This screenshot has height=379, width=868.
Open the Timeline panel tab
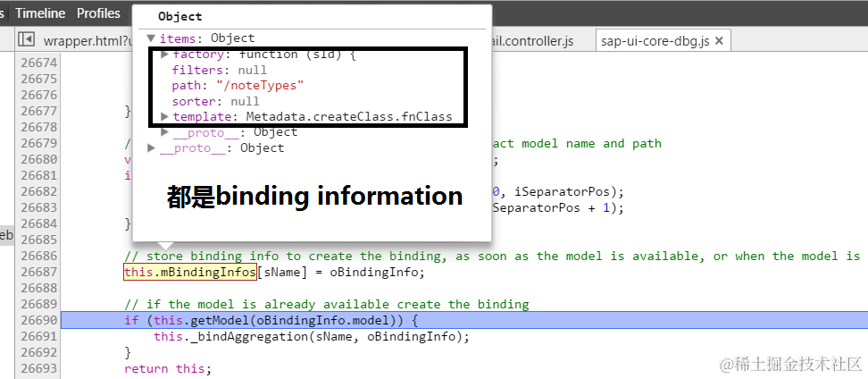pyautogui.click(x=40, y=13)
